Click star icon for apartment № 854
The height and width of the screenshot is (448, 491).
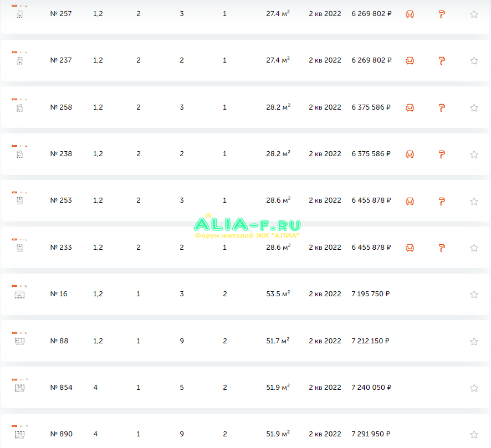coord(474,388)
